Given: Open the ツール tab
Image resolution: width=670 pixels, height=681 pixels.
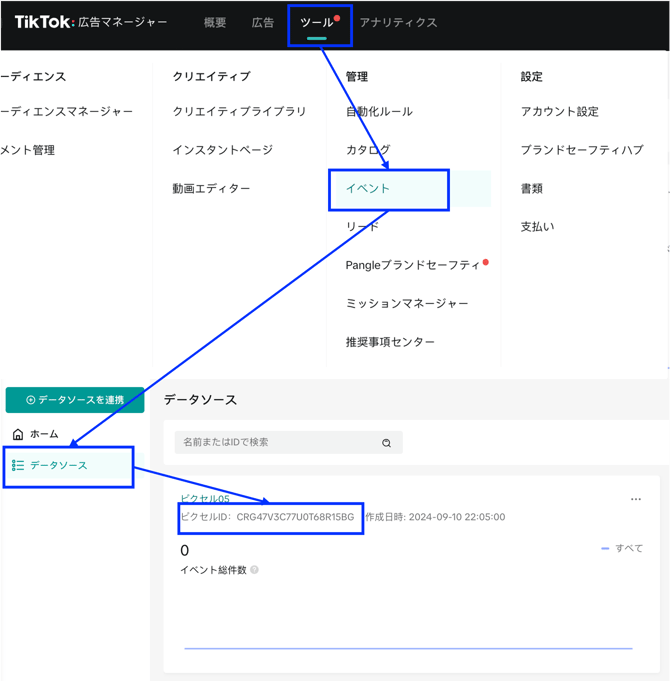Looking at the screenshot, I should 317,23.
